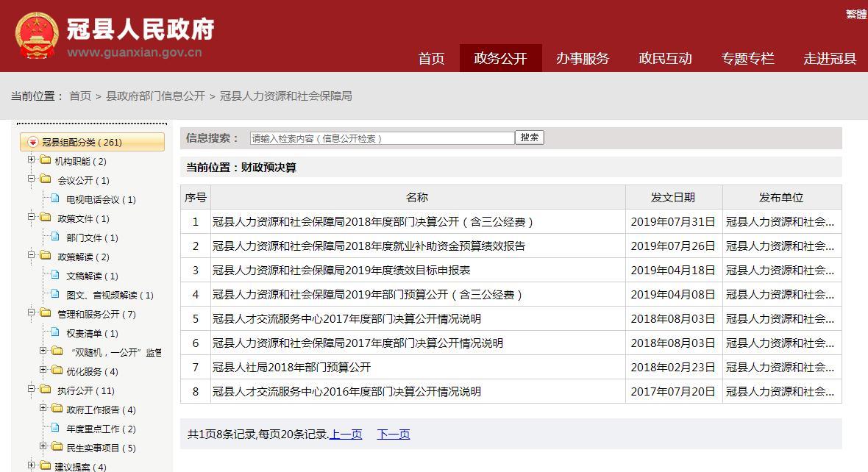The image size is (868, 472).
Task: Collapse the 执行公开 tree node
Action: coord(32,390)
